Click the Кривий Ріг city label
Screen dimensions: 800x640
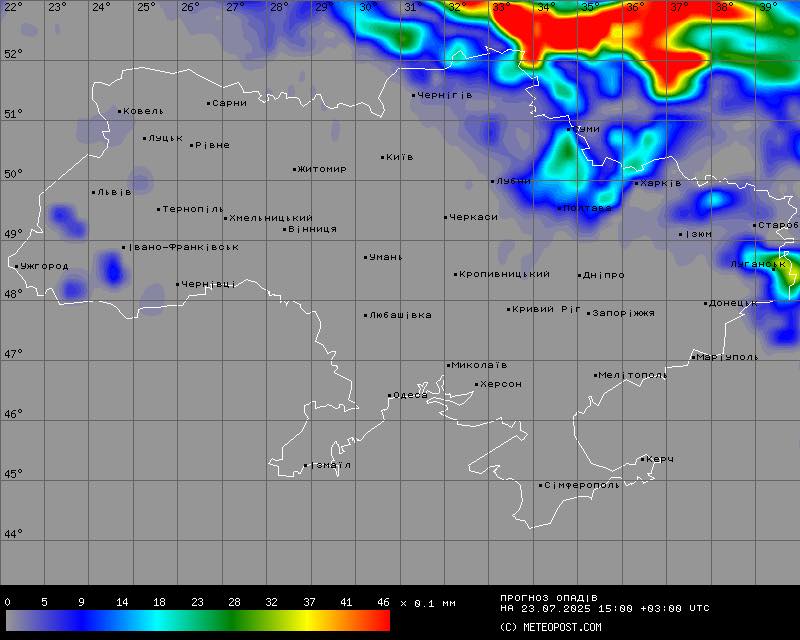546,309
